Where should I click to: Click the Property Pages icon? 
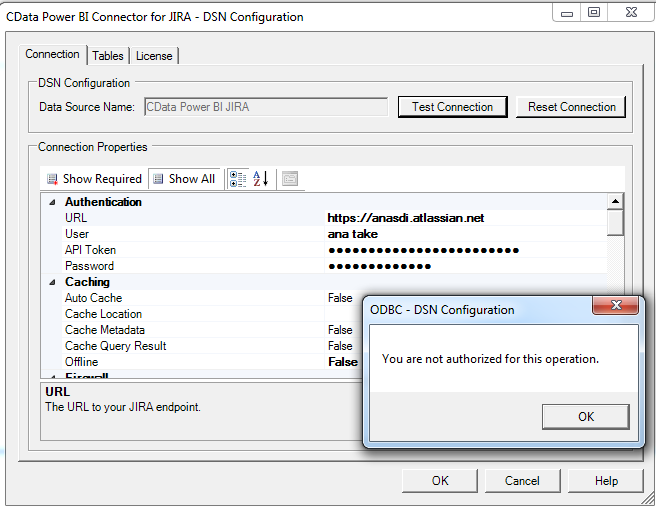[290, 179]
